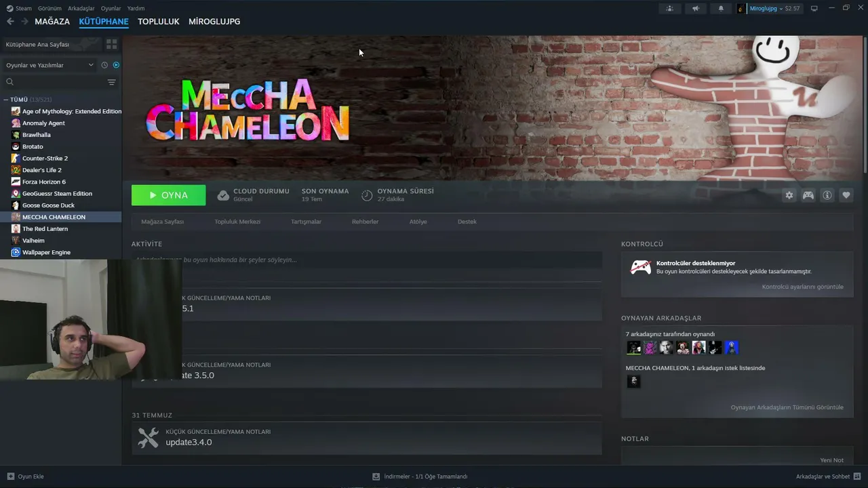
Task: Click the Goose Goose Duck game icon
Action: [16, 205]
